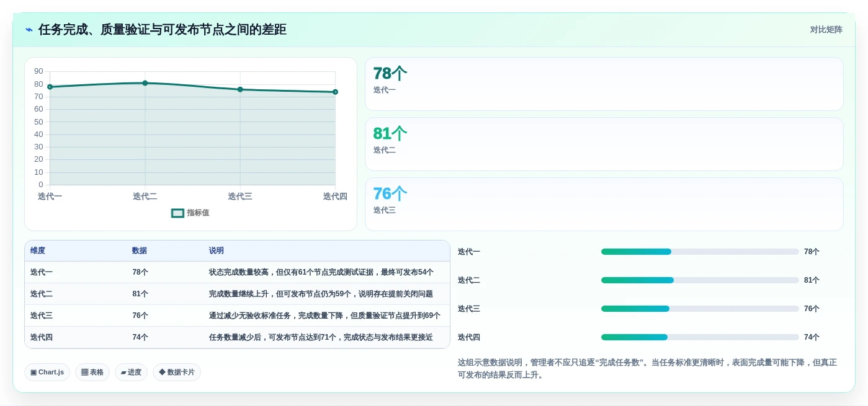Click the 81个 table cell

coord(140,294)
